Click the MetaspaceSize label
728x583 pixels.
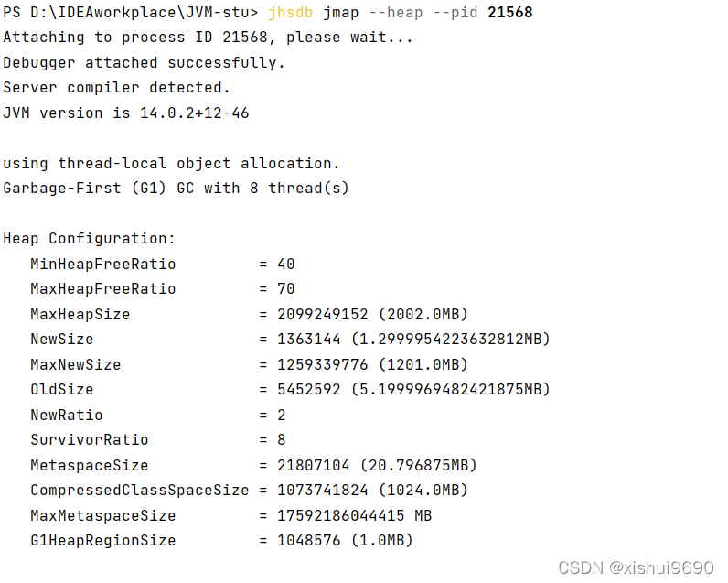[x=89, y=466]
